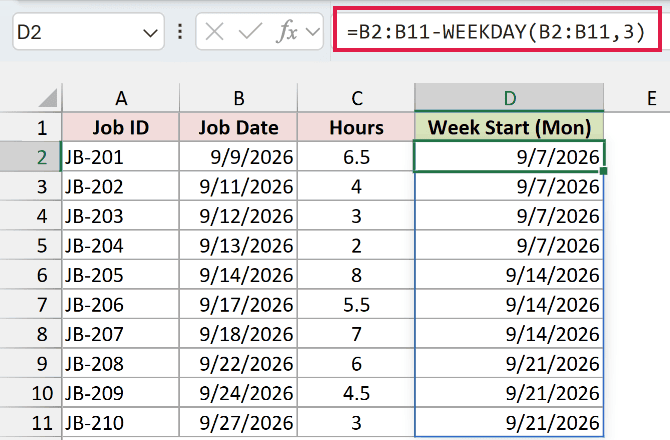Click cell containing JB-209

tap(121, 393)
